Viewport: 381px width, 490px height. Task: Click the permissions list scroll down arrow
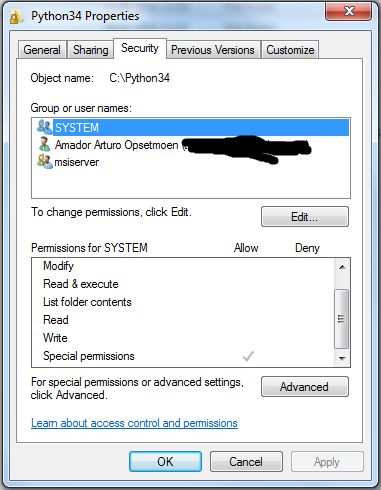[x=342, y=358]
